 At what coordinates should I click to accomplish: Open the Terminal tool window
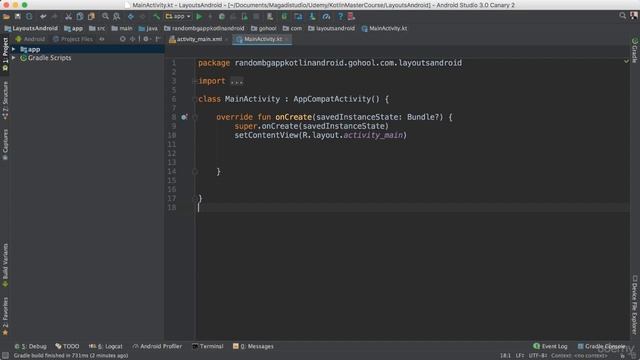tap(208, 347)
